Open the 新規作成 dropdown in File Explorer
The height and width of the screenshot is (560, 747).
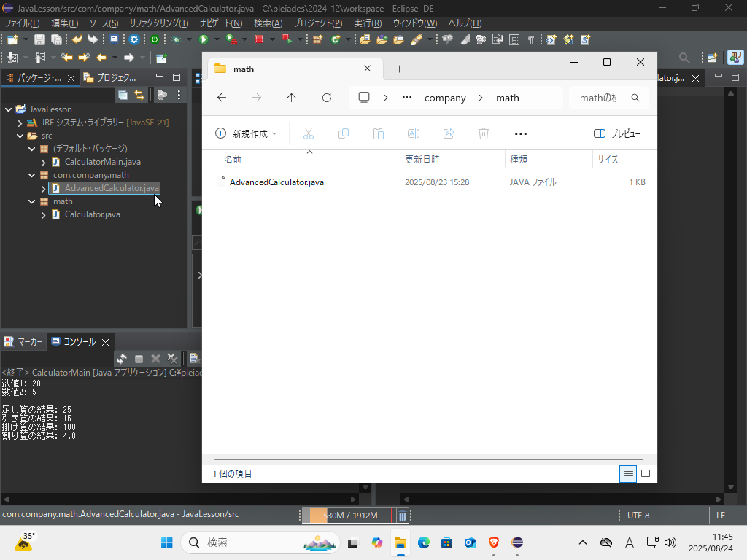click(x=246, y=134)
